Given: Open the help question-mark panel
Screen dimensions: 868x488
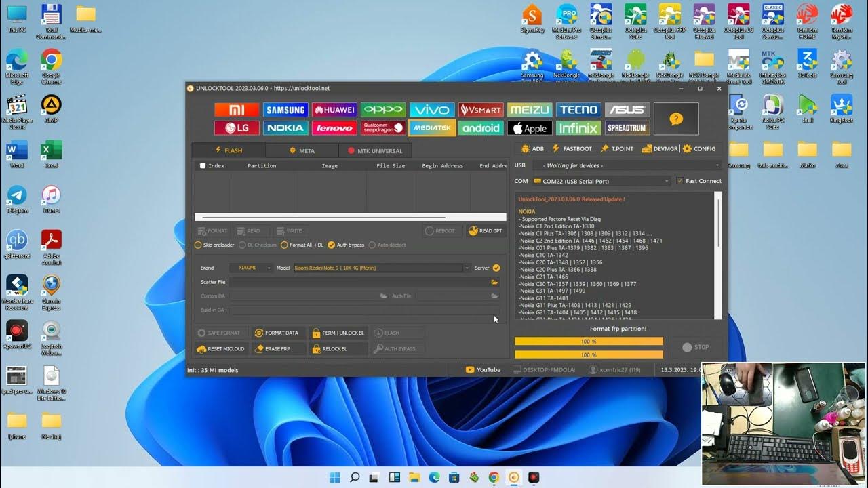Looking at the screenshot, I should click(676, 119).
